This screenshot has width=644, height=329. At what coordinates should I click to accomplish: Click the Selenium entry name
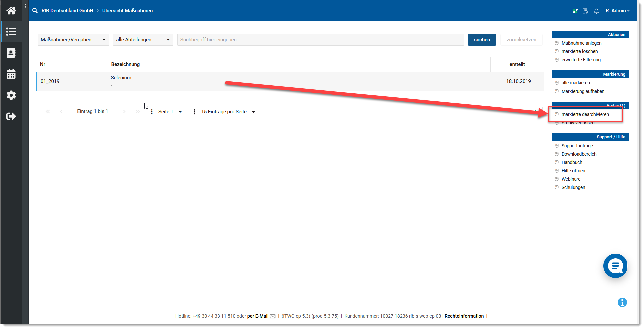coord(121,78)
